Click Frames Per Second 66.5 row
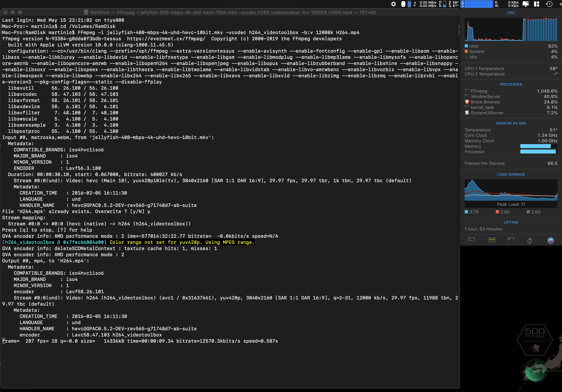562x392 pixels. [x=511, y=163]
